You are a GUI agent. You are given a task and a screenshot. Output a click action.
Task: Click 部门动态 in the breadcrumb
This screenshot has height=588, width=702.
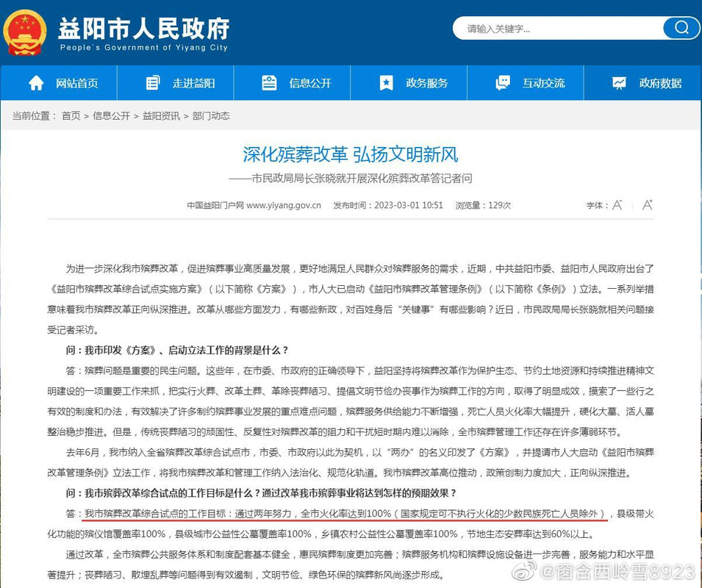pos(211,116)
